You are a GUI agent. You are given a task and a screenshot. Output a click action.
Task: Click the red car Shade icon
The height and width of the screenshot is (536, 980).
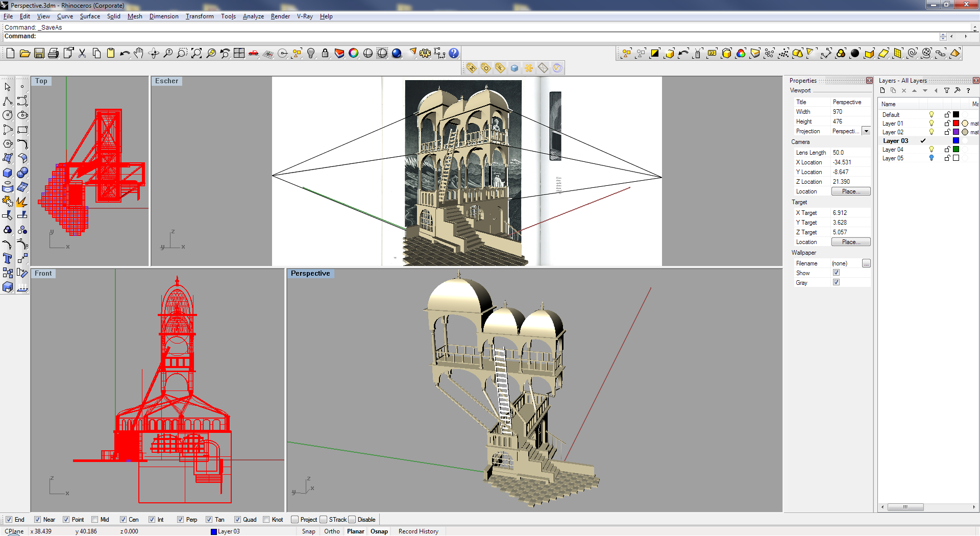[254, 53]
